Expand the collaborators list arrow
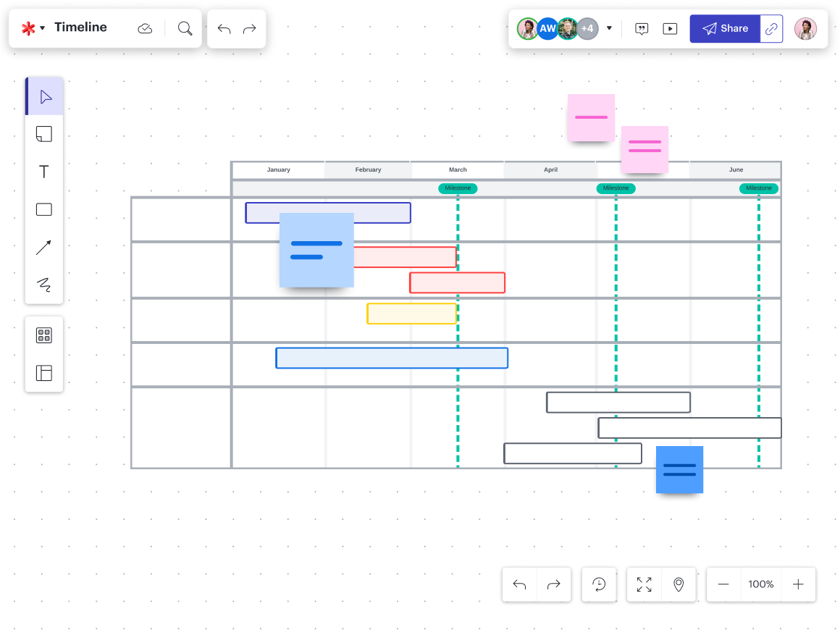This screenshot has height=630, width=840. click(x=609, y=28)
